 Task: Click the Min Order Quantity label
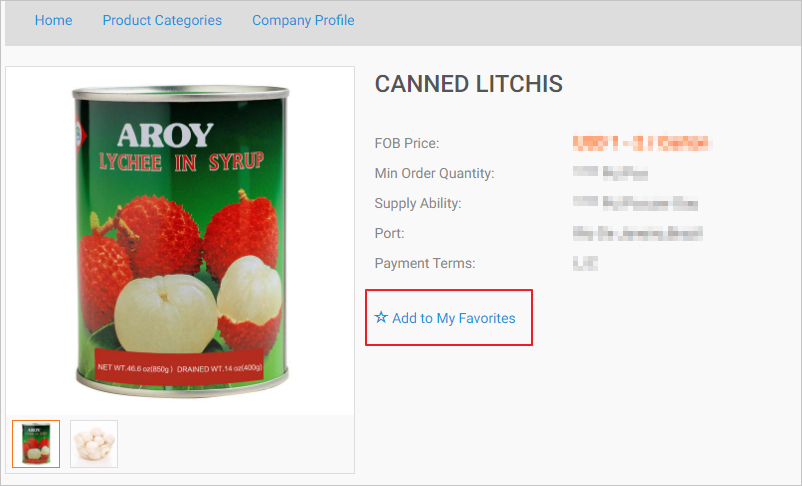coord(434,174)
